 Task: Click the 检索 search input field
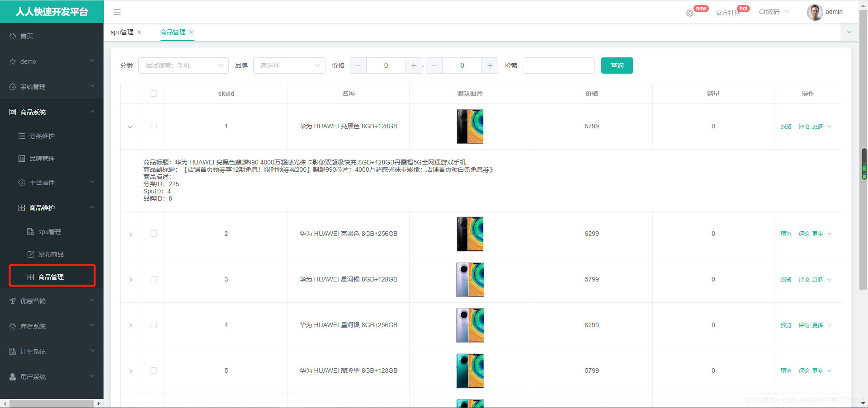[559, 66]
